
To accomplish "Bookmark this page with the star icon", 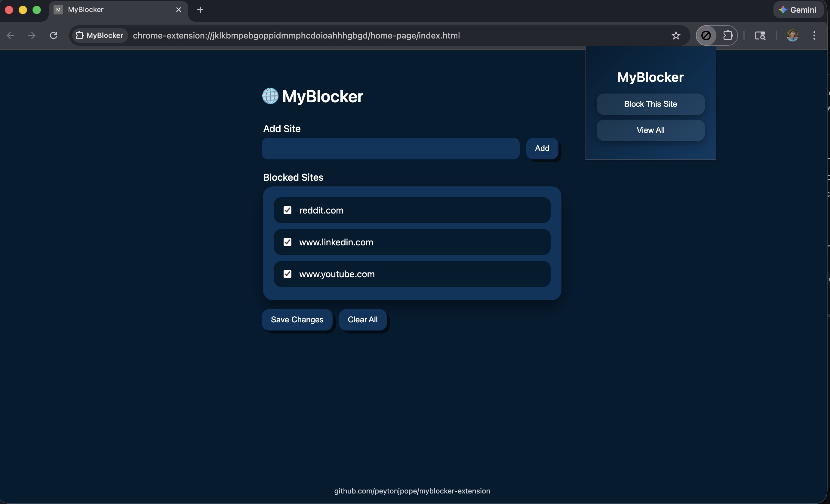I will (676, 35).
